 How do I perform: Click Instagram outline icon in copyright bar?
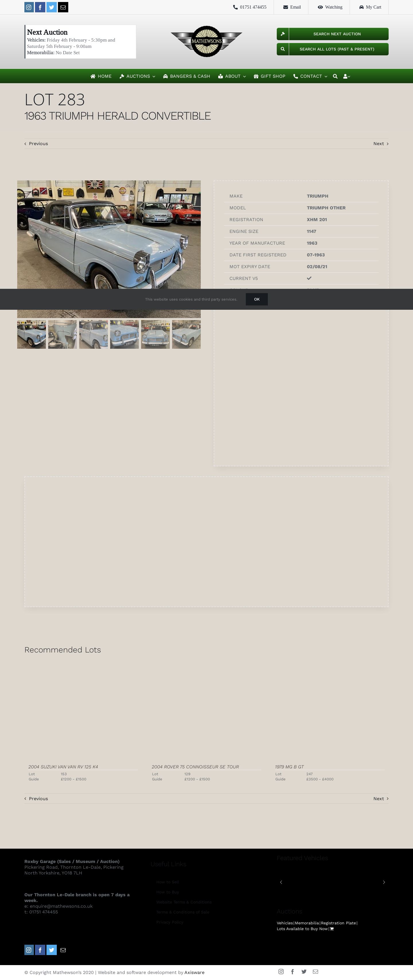click(x=281, y=972)
